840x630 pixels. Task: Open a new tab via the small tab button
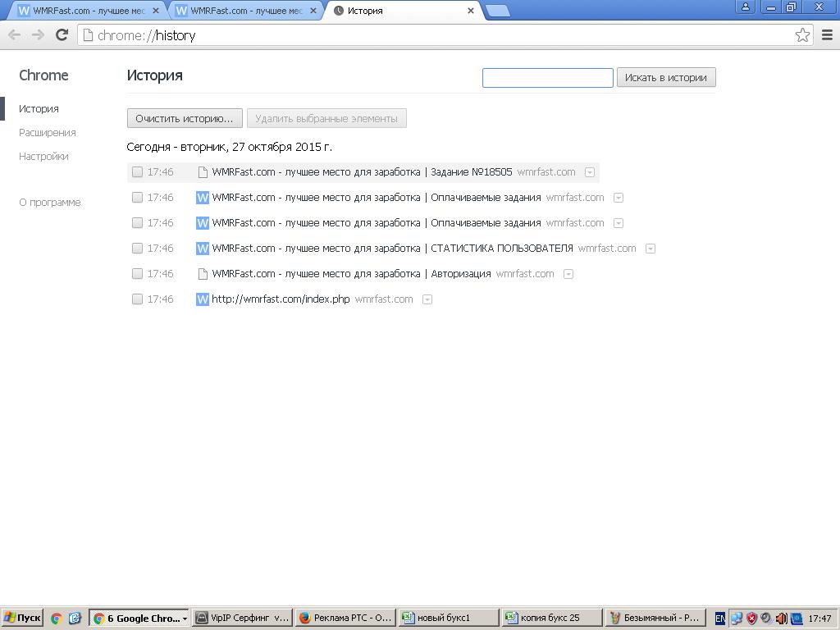tap(498, 11)
